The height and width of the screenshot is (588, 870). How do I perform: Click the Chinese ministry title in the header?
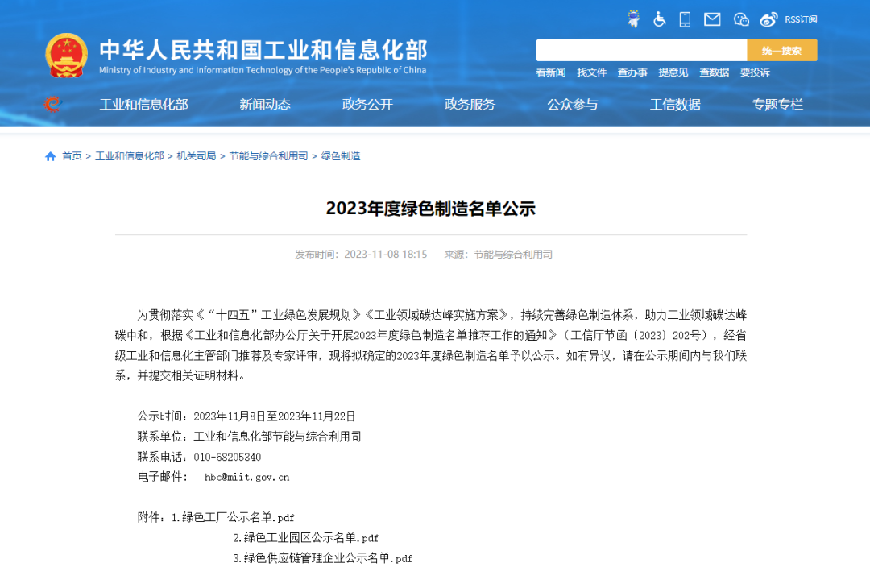pos(263,51)
